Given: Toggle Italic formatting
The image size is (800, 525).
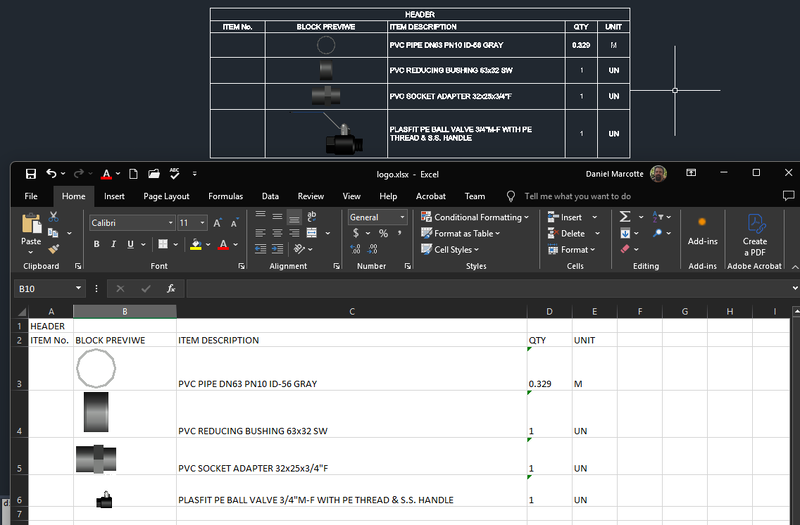Looking at the screenshot, I should tap(113, 245).
